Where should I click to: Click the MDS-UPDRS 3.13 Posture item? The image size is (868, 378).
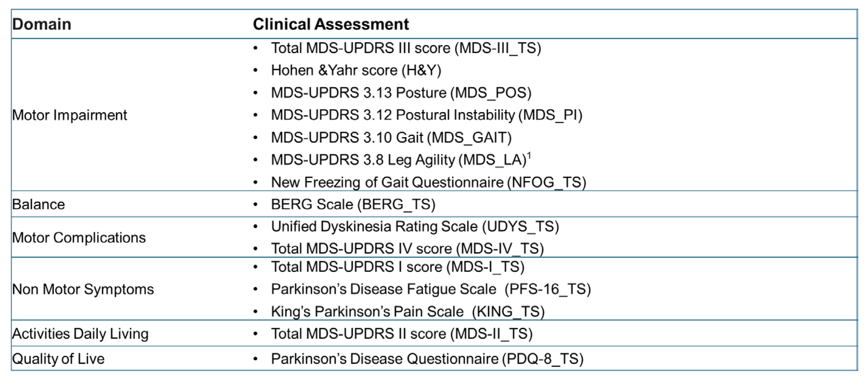401,93
